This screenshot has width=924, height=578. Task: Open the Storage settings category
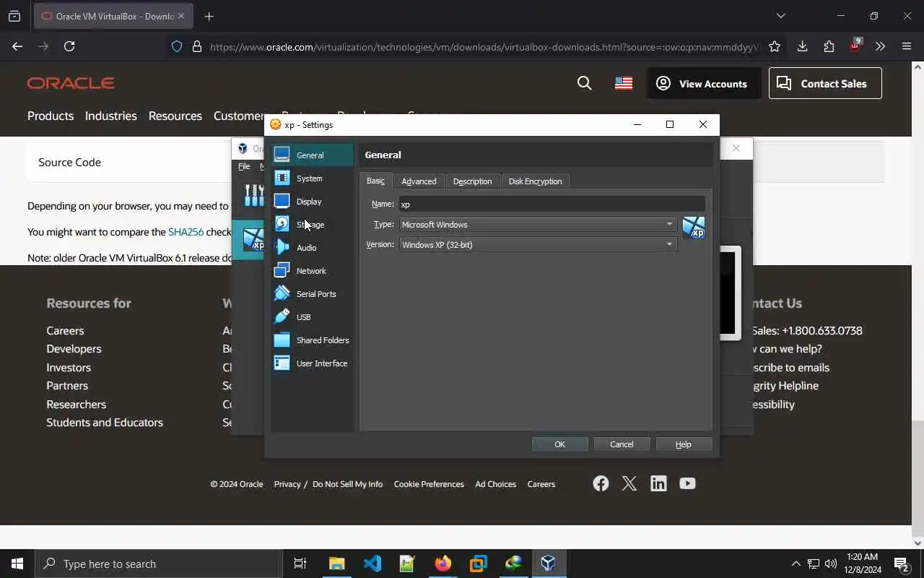[312, 225]
